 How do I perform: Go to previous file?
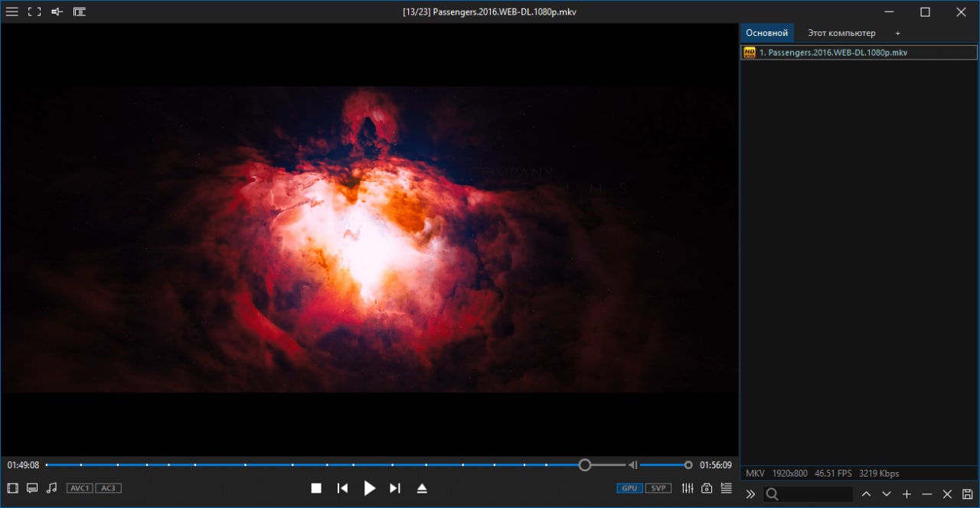tap(343, 488)
